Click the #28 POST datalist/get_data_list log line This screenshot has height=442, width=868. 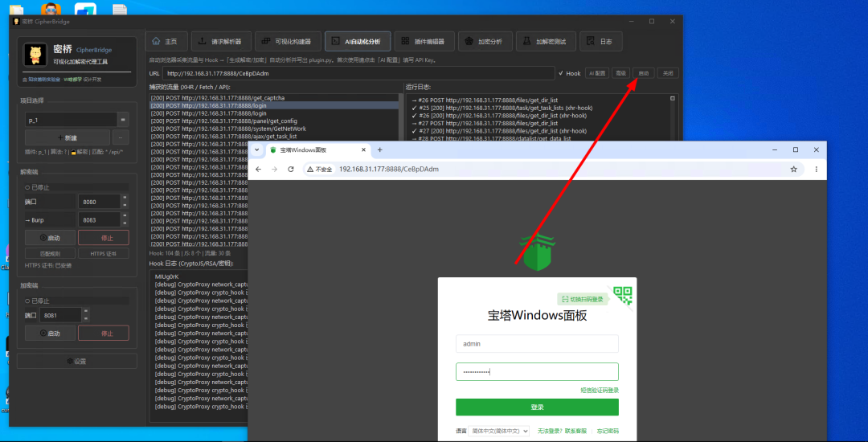click(x=492, y=138)
